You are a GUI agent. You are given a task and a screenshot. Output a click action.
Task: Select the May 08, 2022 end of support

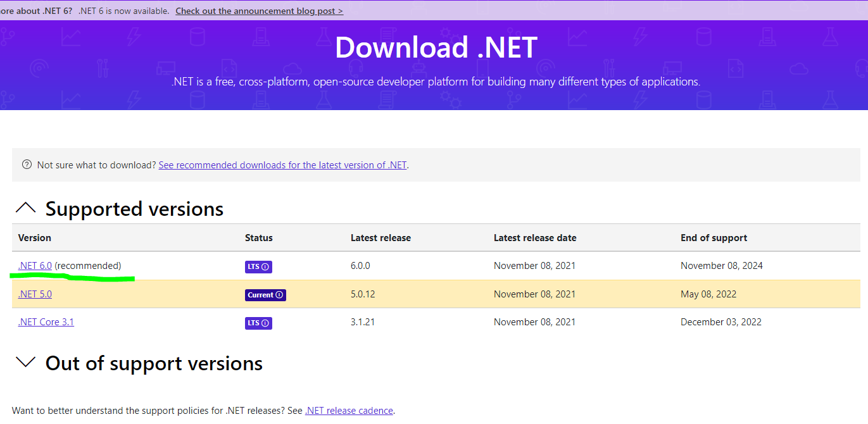point(708,294)
